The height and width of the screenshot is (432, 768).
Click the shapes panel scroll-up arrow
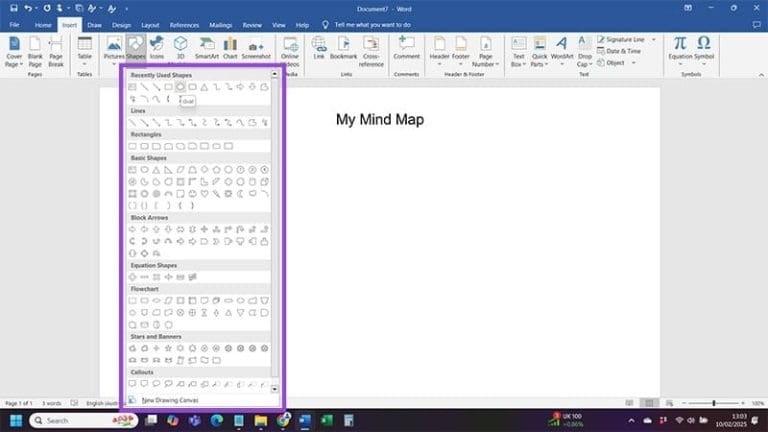(x=274, y=74)
